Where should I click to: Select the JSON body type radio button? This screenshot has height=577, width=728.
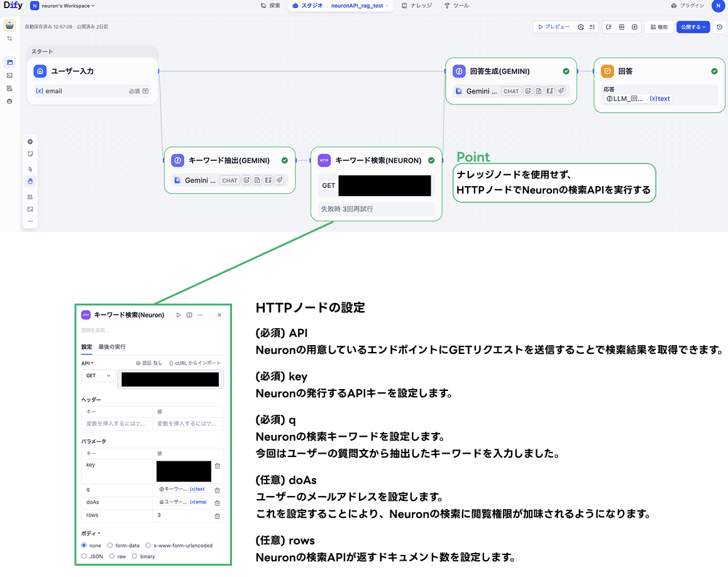click(84, 556)
